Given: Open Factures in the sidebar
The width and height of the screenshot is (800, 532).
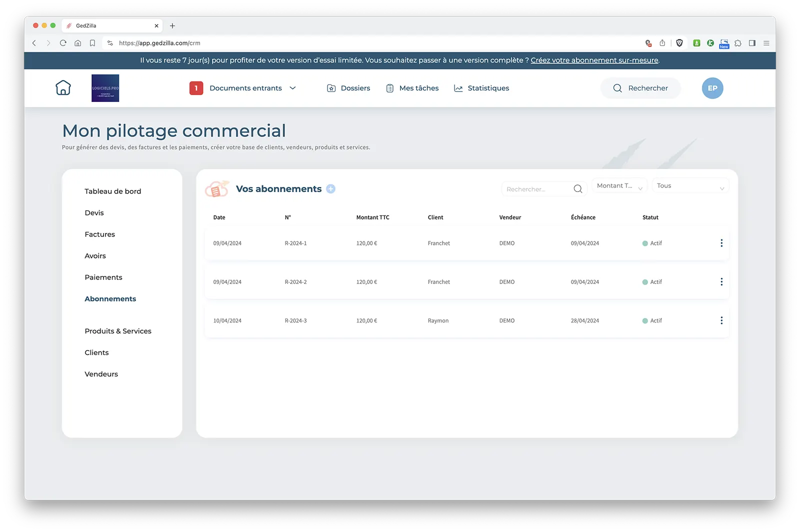Looking at the screenshot, I should (x=100, y=234).
